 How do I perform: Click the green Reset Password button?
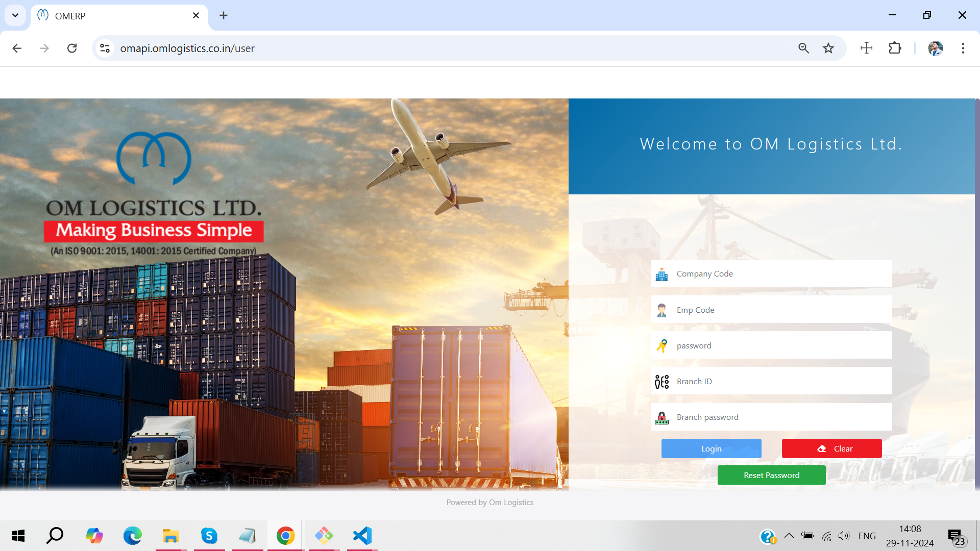pos(771,475)
